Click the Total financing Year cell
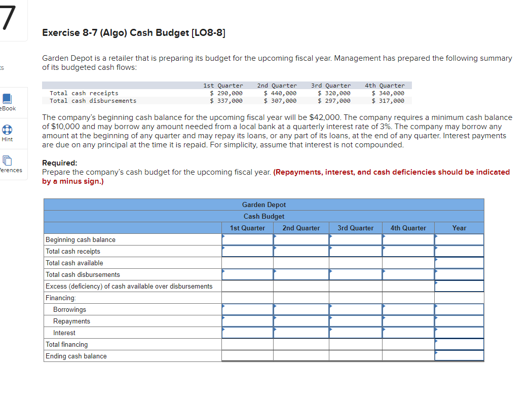The image size is (532, 406). 459,344
